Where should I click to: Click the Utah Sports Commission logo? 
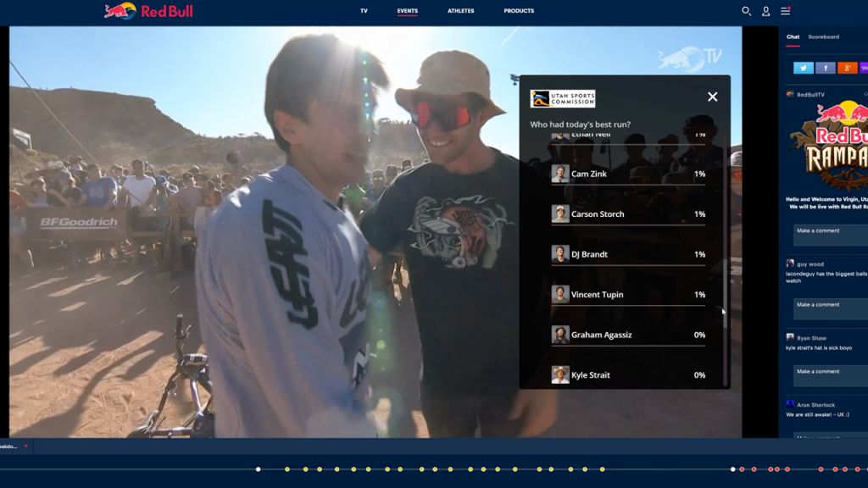coord(563,98)
